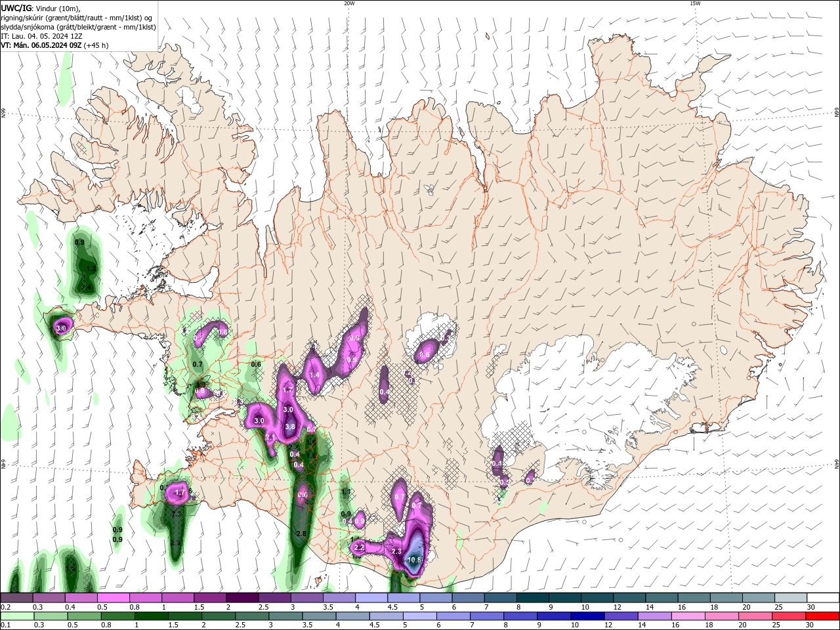Click the 20W longitude label
Viewport: 840px width, 630px height.
click(349, 3)
